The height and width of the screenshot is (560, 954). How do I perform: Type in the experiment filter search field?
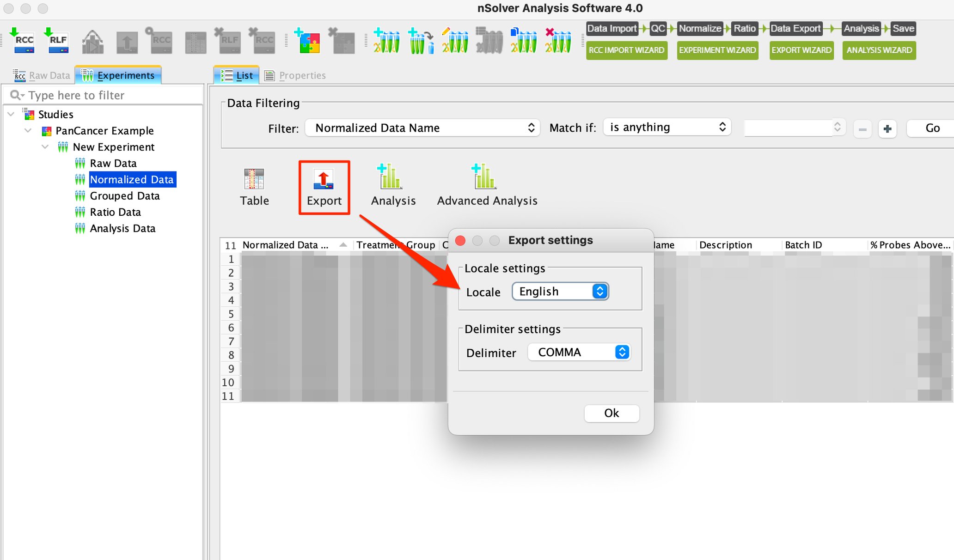click(x=102, y=95)
